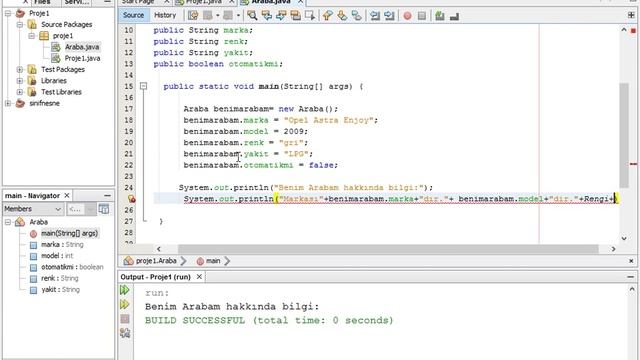The width and height of the screenshot is (640, 360).
Task: Shift line right toolbar icon
Action: (389, 16)
